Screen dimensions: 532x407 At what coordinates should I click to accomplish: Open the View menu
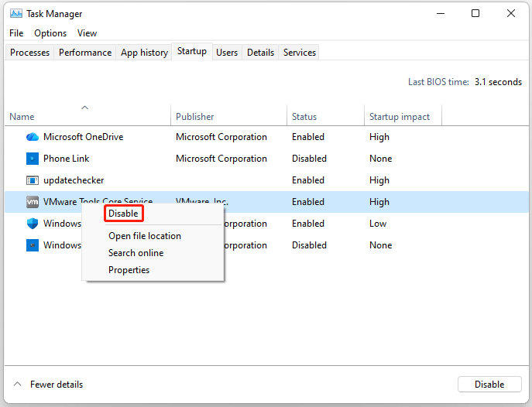[87, 33]
